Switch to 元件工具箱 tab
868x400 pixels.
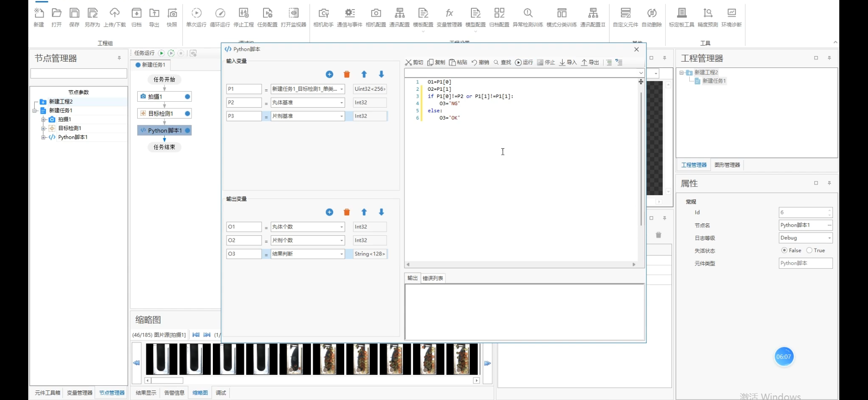pos(47,393)
